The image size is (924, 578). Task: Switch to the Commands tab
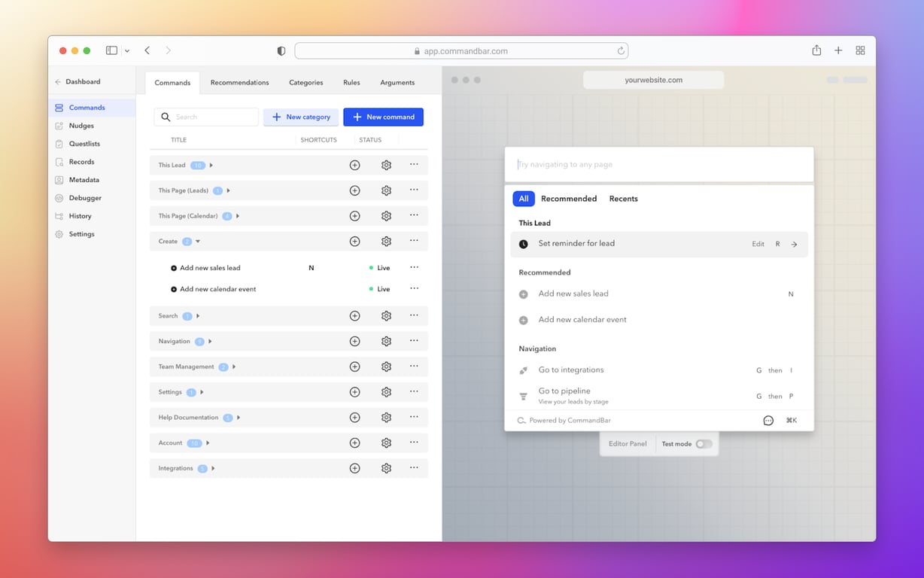[172, 83]
